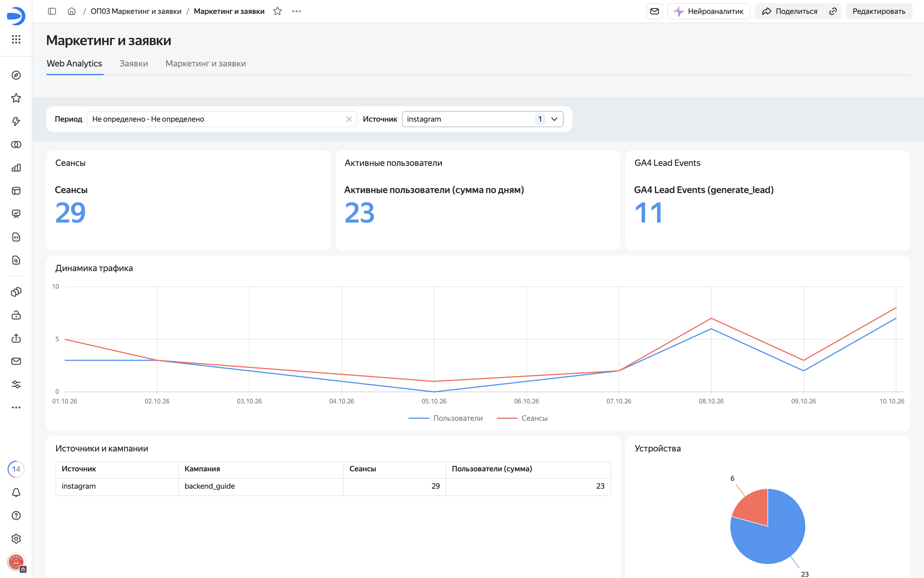The image size is (924, 578).
Task: Click the instagram cell in table
Action: coord(117,486)
